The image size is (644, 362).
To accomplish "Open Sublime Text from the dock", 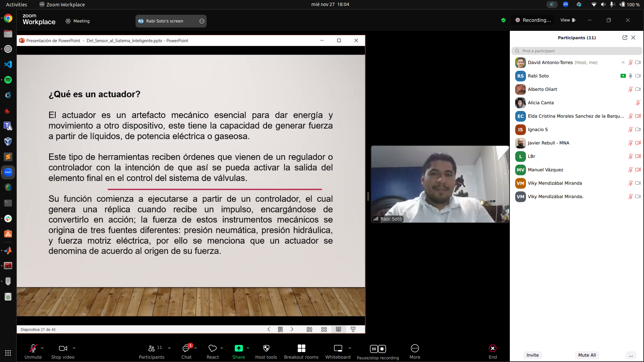I will pyautogui.click(x=8, y=157).
